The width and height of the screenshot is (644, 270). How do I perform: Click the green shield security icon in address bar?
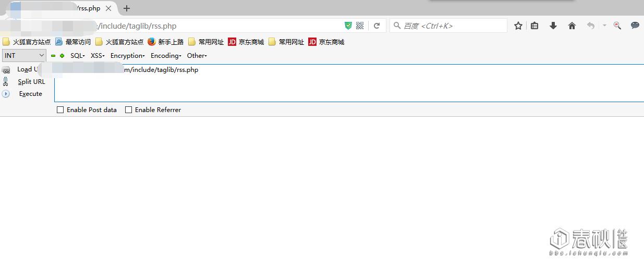(348, 26)
